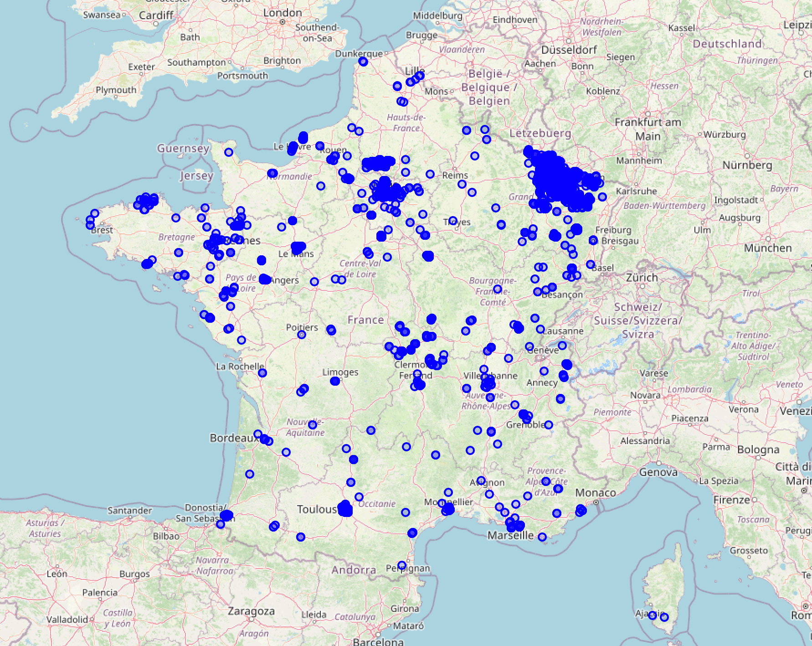Click the Santander label
This screenshot has width=812, height=646.
tap(130, 511)
